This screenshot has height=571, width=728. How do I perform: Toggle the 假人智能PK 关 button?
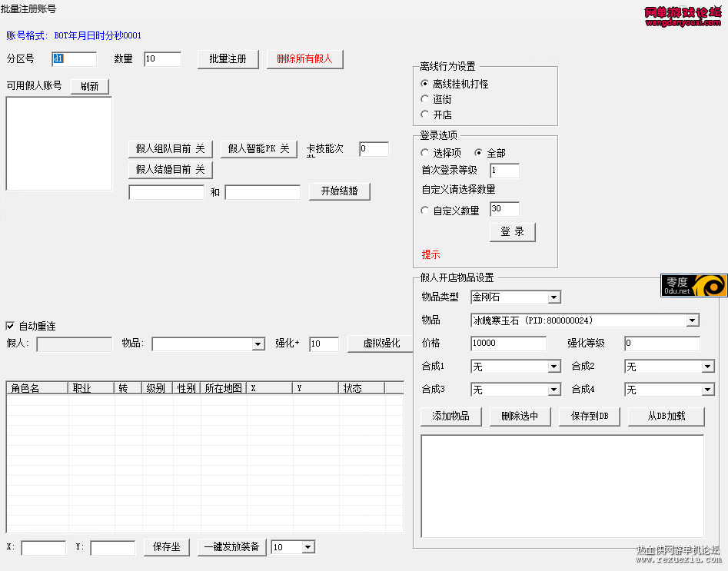258,149
